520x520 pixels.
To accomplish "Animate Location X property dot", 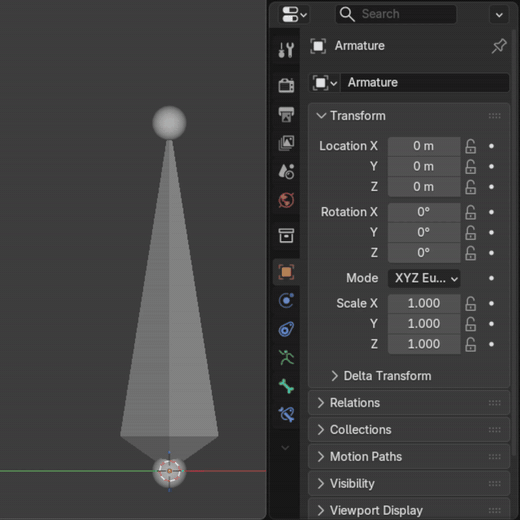I will click(x=491, y=146).
